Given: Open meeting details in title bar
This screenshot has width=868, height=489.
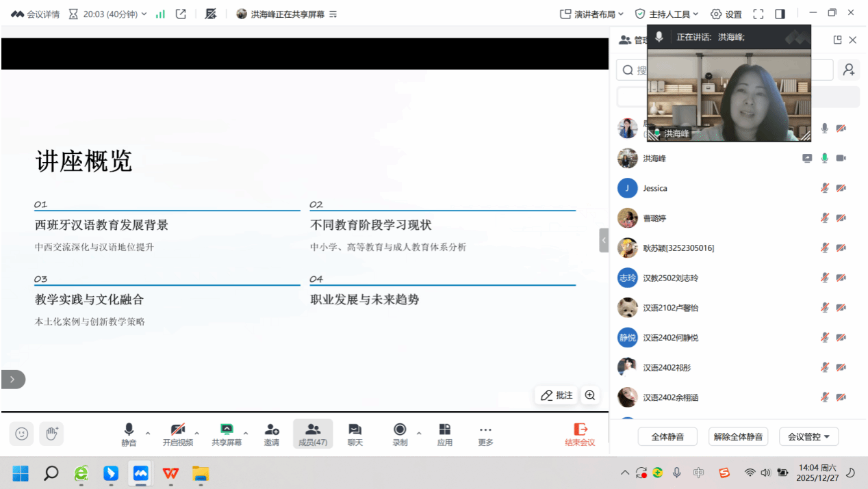Looking at the screenshot, I should click(36, 14).
